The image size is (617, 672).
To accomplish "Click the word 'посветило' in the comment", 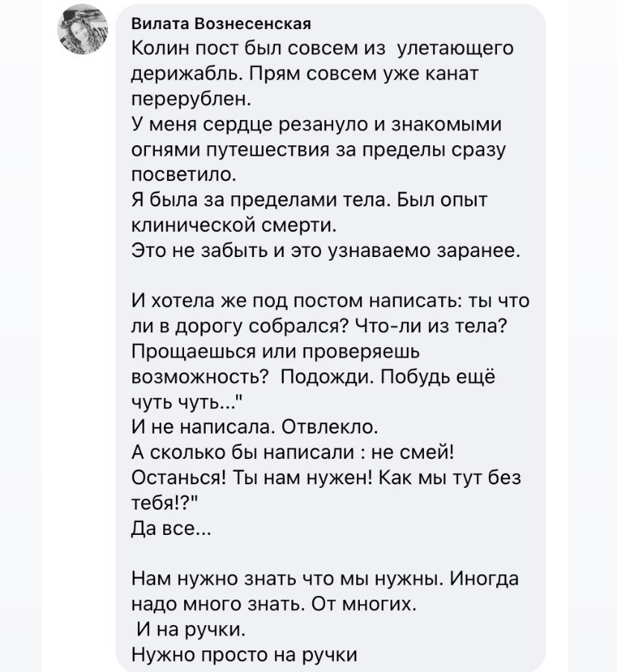I will click(183, 175).
